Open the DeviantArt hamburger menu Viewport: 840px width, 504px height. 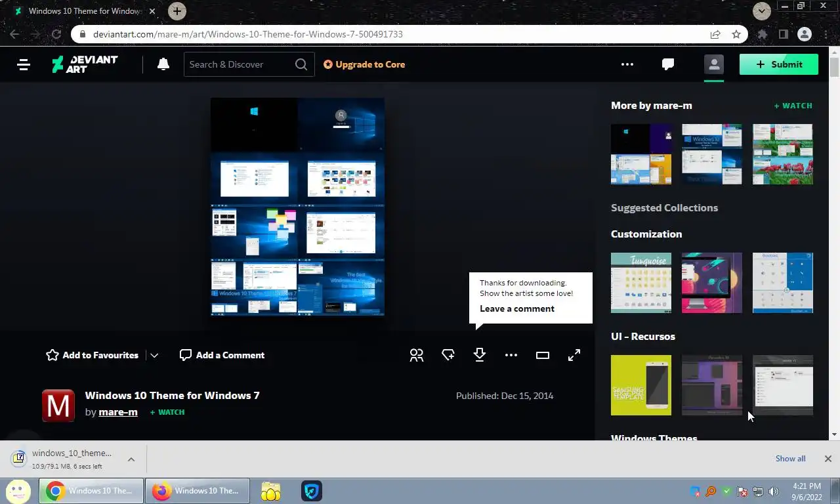(24, 64)
